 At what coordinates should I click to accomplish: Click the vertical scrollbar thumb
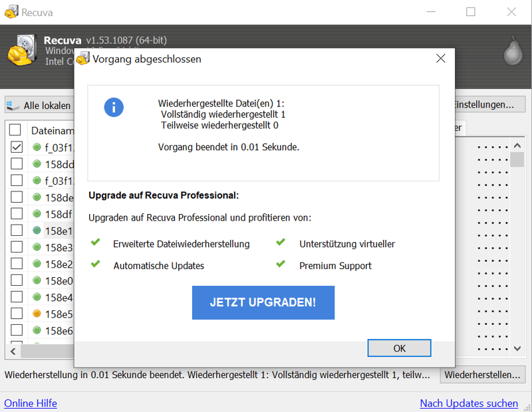517,159
